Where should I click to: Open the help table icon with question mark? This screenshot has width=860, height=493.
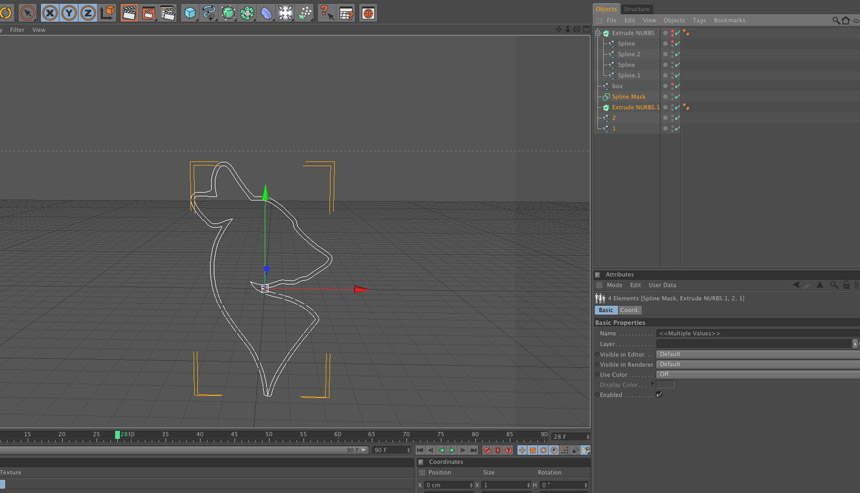click(x=346, y=13)
